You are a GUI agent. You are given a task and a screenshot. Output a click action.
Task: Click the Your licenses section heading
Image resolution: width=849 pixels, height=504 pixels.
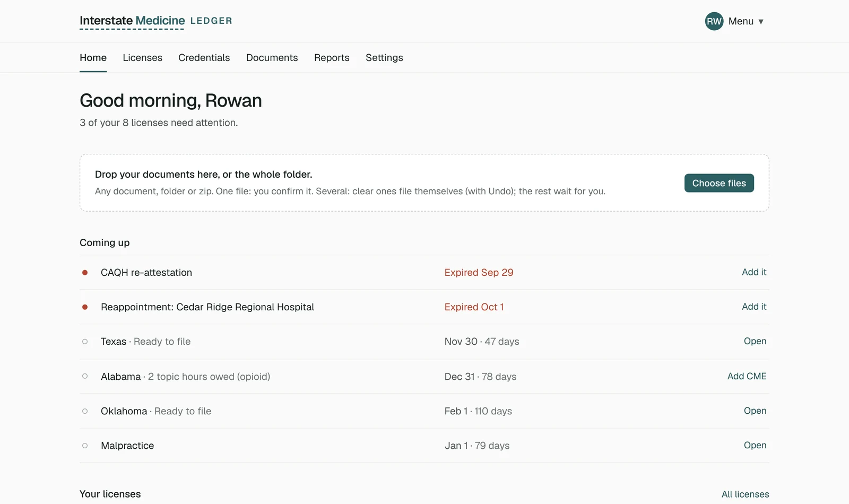[110, 494]
